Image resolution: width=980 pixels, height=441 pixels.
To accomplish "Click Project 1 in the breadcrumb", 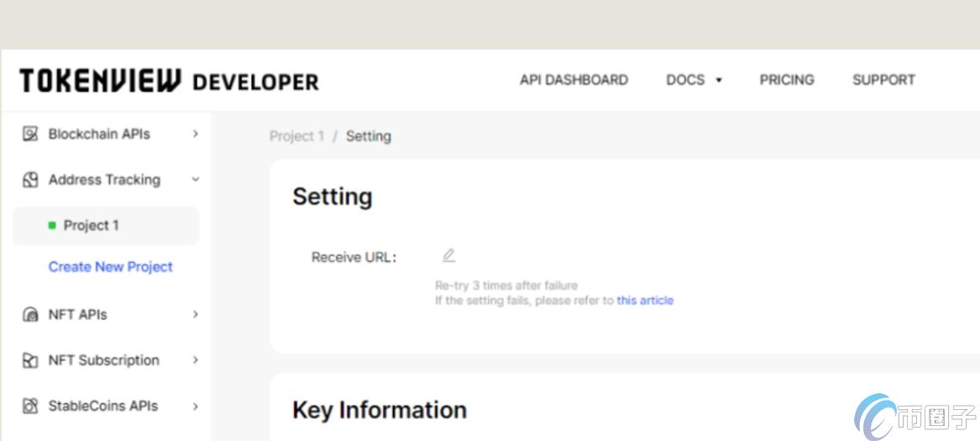I will pyautogui.click(x=297, y=136).
